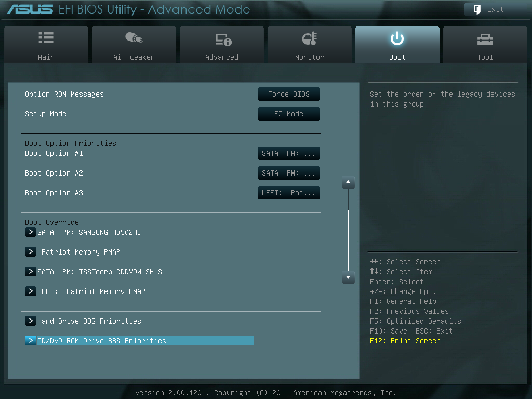Click the F10: Save ESC: Exit hint
The image size is (532, 399).
(x=411, y=331)
